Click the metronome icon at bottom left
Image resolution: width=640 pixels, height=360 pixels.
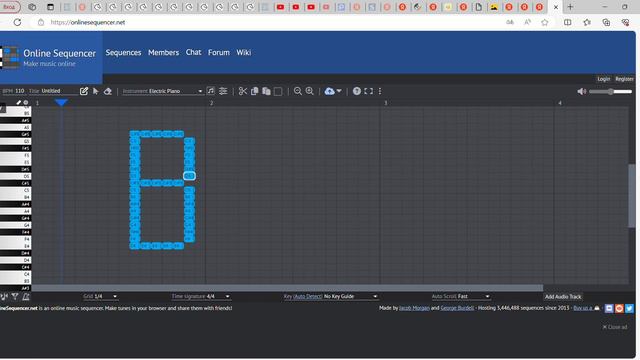click(x=26, y=297)
